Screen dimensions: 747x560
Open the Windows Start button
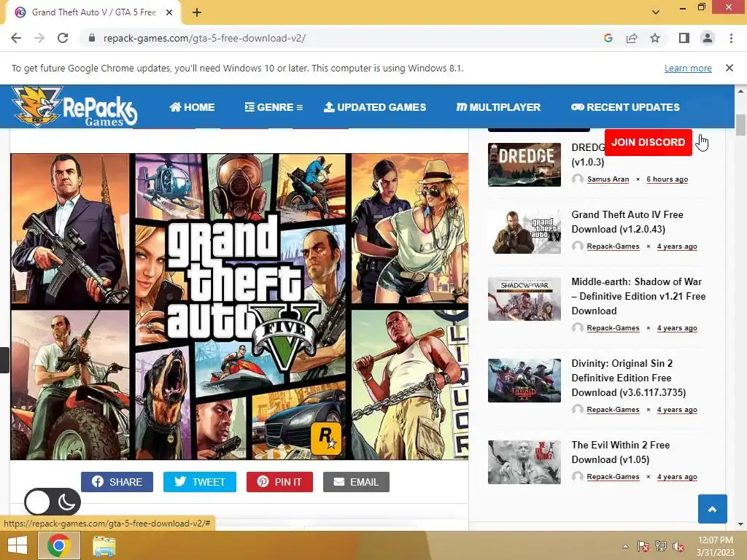coord(18,545)
